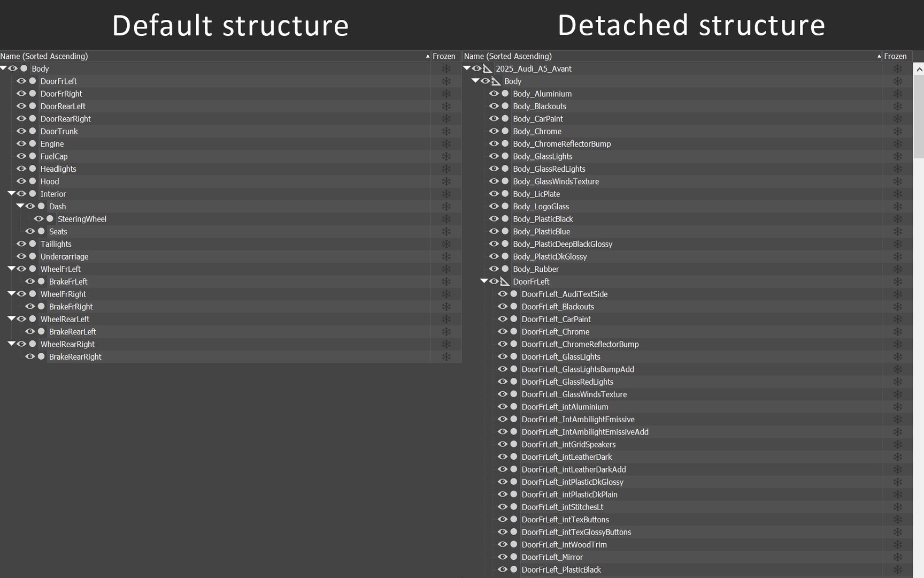Click the freeze icon for Body_GlassWindsTexture
The width and height of the screenshot is (924, 578).
point(898,181)
